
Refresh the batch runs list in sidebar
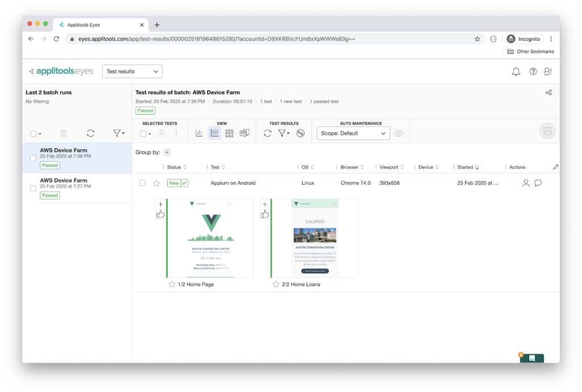(x=90, y=133)
